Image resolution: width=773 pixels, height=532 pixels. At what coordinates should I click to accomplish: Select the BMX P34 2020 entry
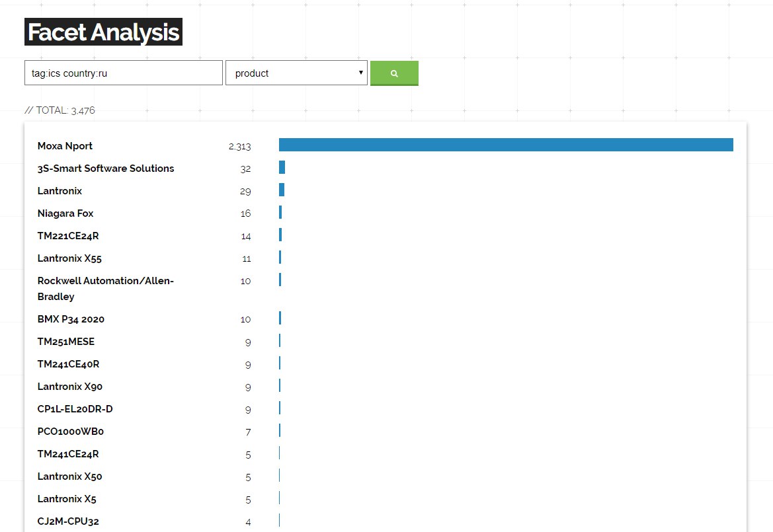(71, 319)
